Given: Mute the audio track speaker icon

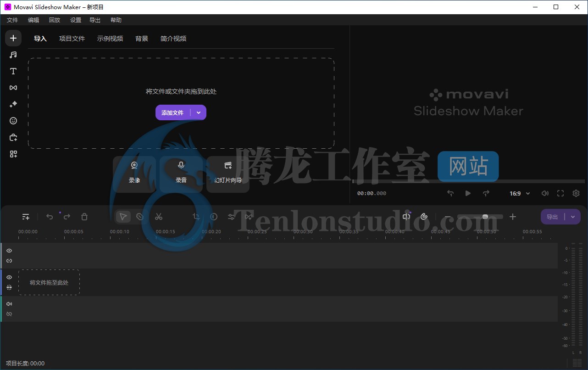Looking at the screenshot, I should coord(9,304).
